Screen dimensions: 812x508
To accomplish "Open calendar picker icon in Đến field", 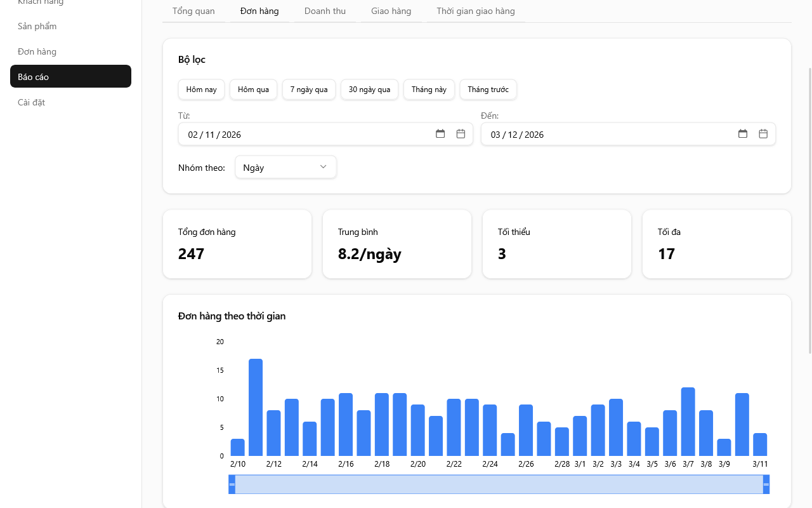I will pyautogui.click(x=743, y=134).
